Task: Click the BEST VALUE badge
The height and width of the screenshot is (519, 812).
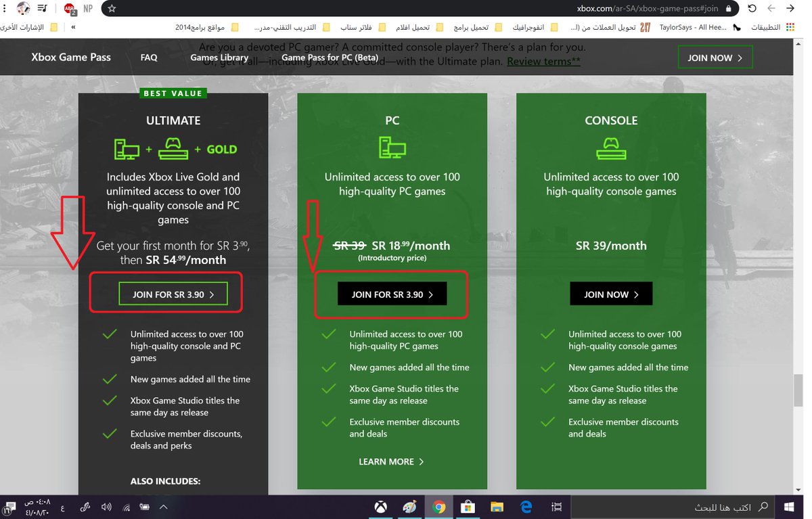Action: coord(173,93)
